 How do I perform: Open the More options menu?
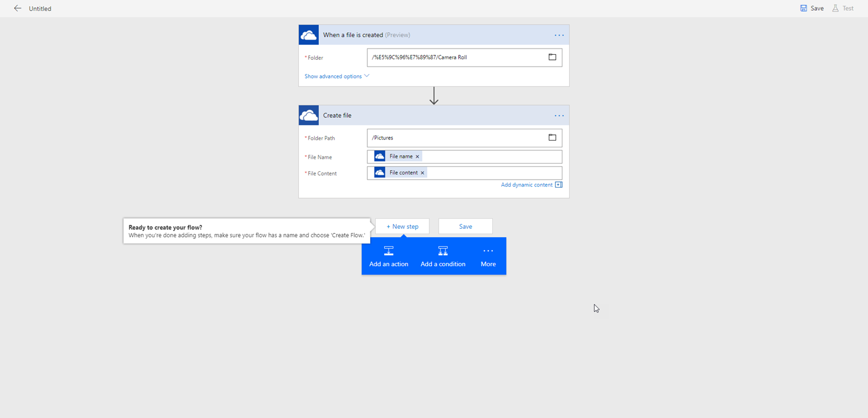pos(488,256)
